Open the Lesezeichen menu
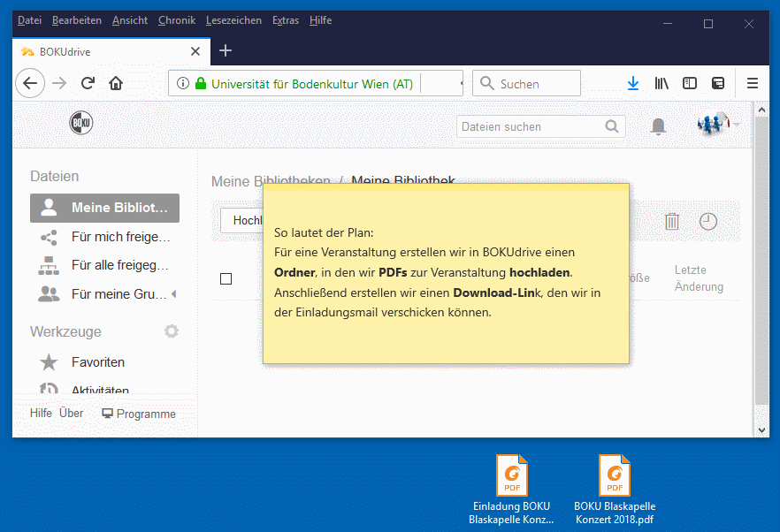780x532 pixels. pos(233,20)
